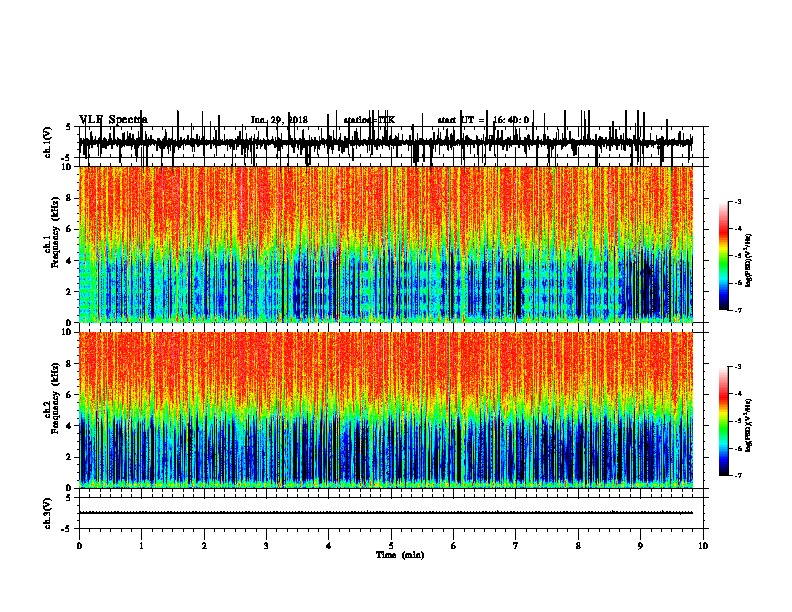Click the last time axis tick label "10"
The height and width of the screenshot is (612, 792).
pos(703,546)
